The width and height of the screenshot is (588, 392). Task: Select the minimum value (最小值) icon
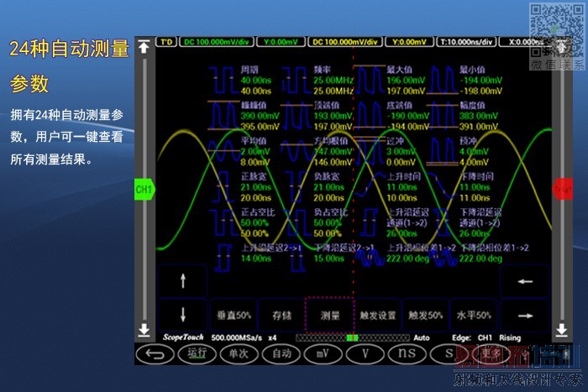[443, 80]
